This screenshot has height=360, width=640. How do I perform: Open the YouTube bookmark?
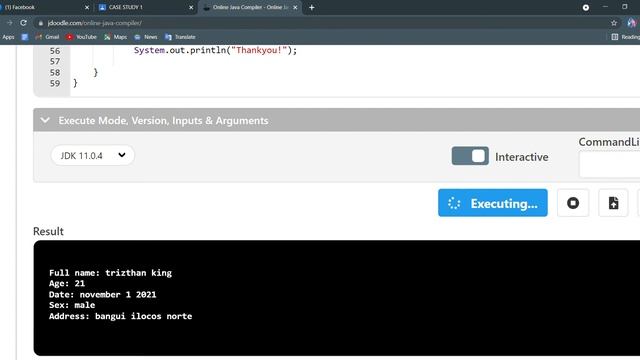[x=81, y=37]
